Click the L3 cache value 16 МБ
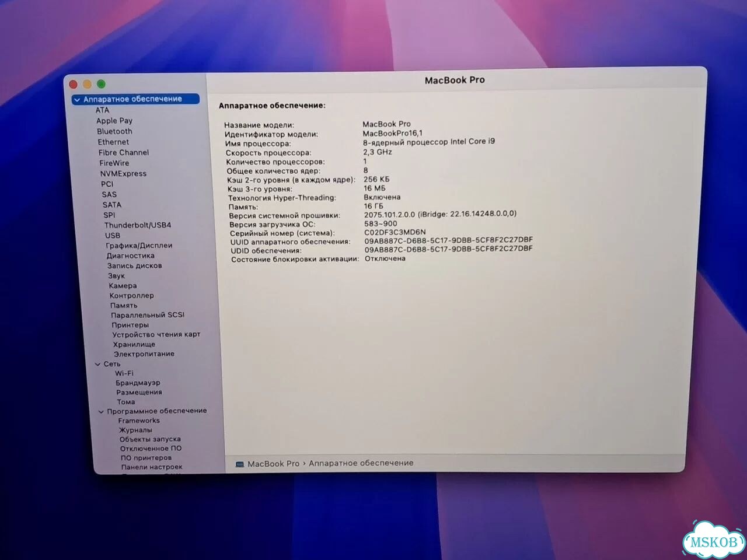The image size is (747, 560). tap(375, 188)
